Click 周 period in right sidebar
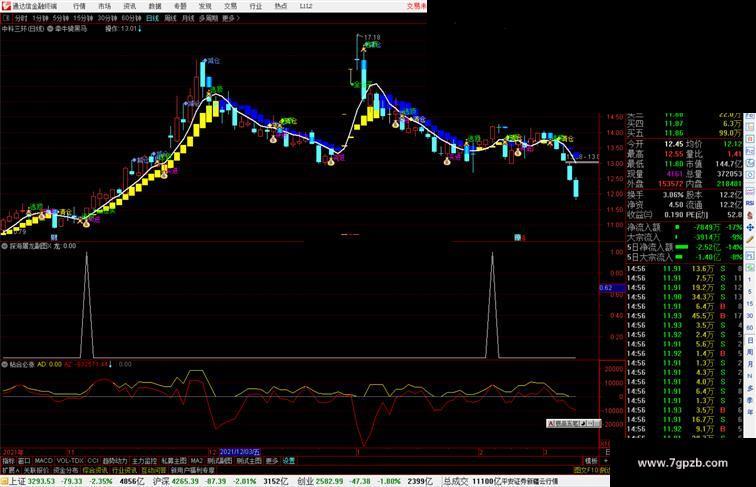The height and width of the screenshot is (487, 756). 750,352
